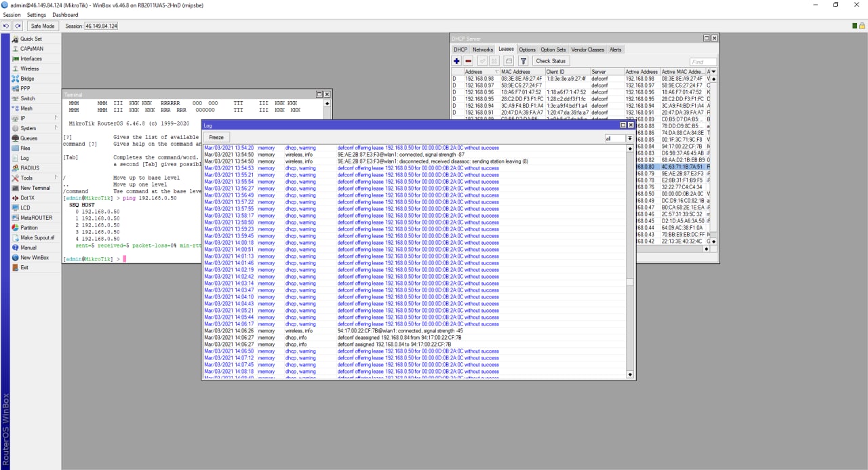The width and height of the screenshot is (868, 470).
Task: Add a new DHCP lease with plus icon
Action: 457,61
